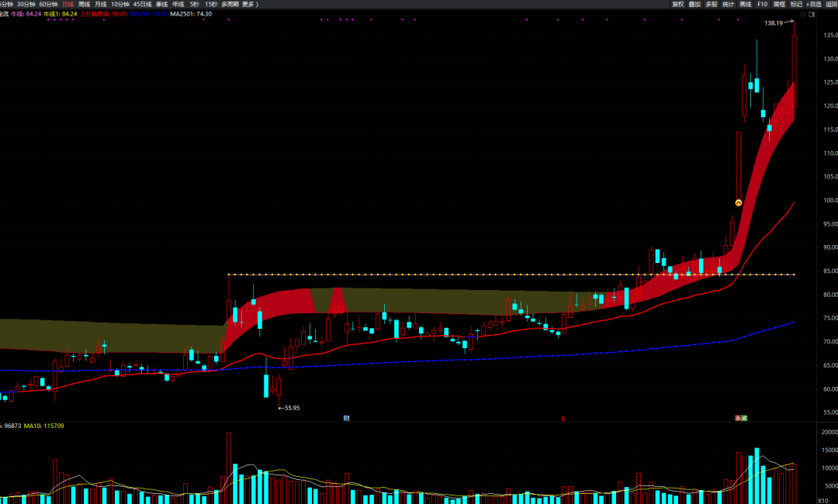Screen dimensions: 838x504
Task: Click the 叠加 overlay button
Action: click(694, 5)
